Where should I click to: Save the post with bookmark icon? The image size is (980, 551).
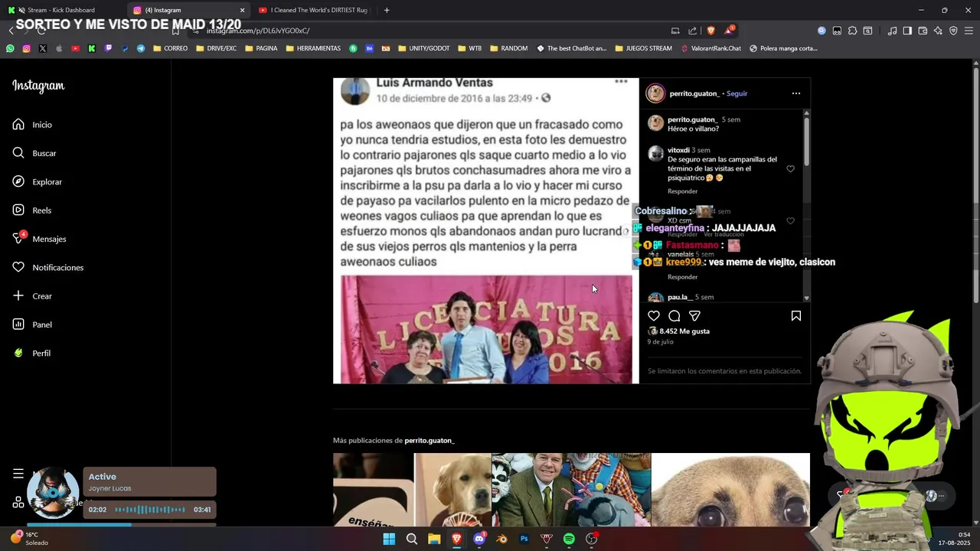click(x=796, y=316)
